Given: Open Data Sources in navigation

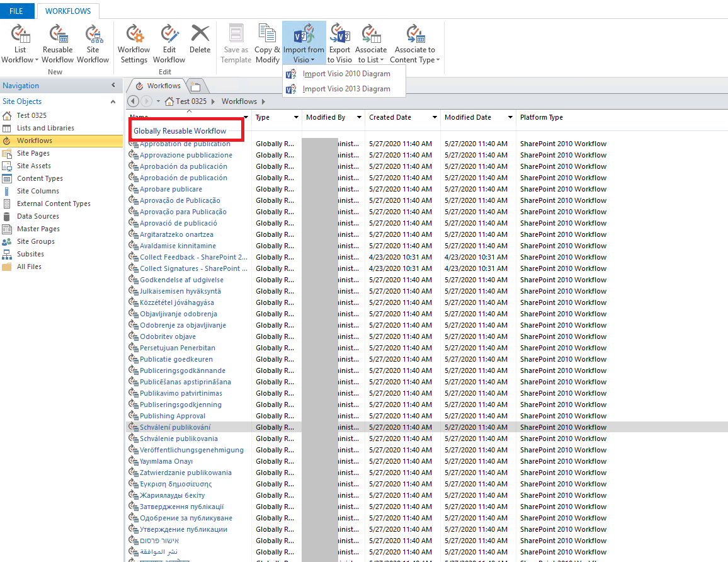Looking at the screenshot, I should tap(38, 216).
